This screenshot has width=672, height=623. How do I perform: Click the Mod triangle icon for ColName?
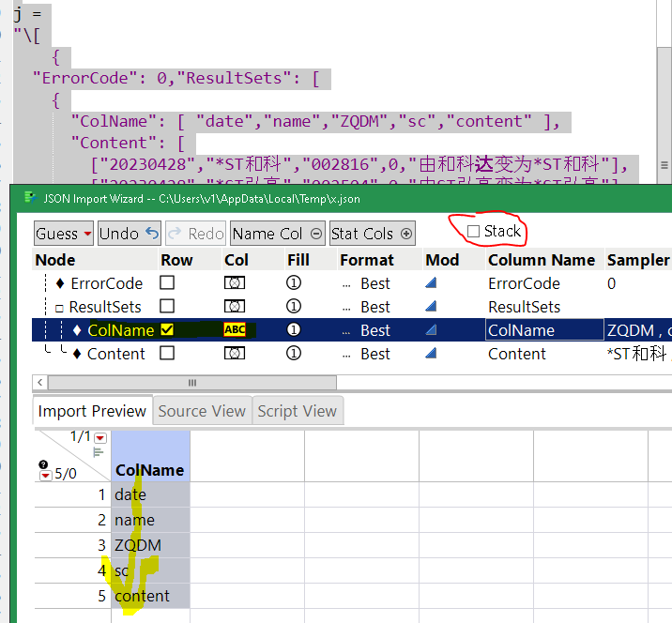[431, 329]
